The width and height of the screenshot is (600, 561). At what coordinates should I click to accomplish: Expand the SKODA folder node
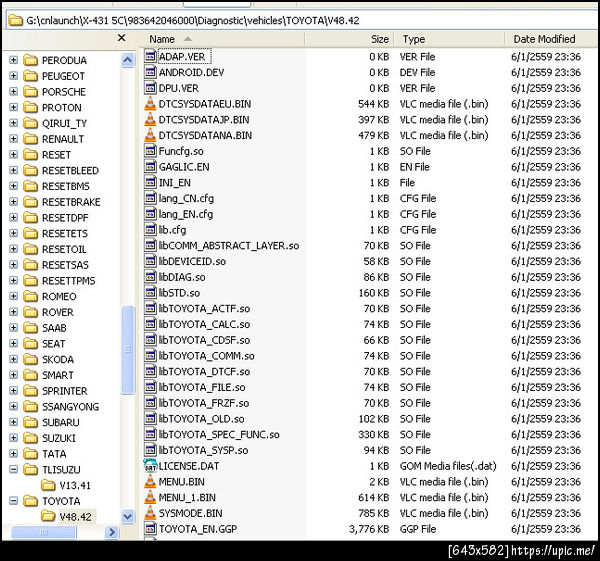tap(13, 359)
